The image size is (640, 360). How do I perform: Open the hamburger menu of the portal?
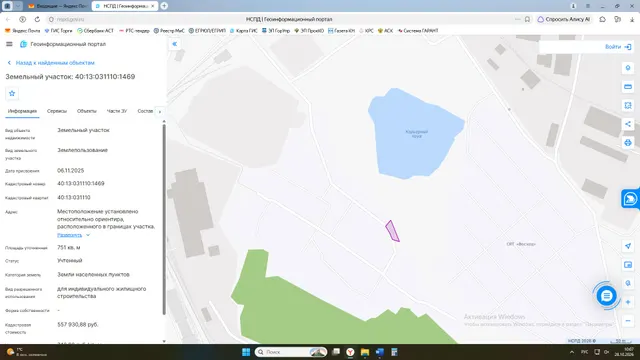click(x=9, y=44)
